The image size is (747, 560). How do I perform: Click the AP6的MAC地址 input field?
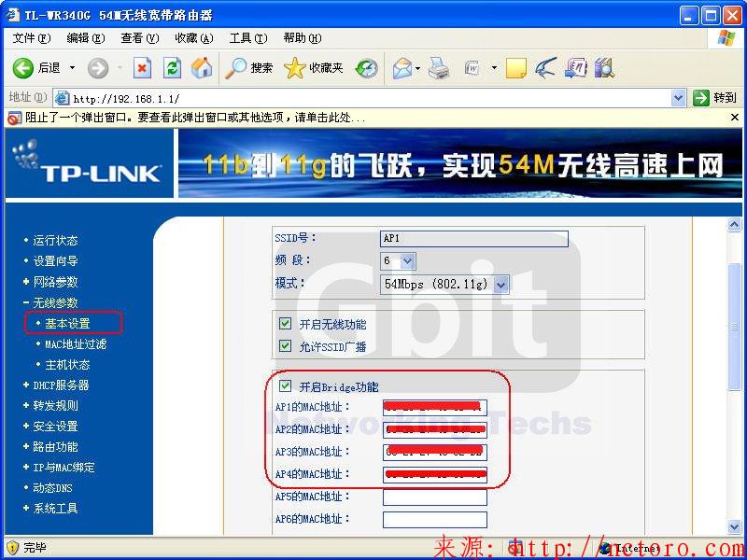[434, 520]
